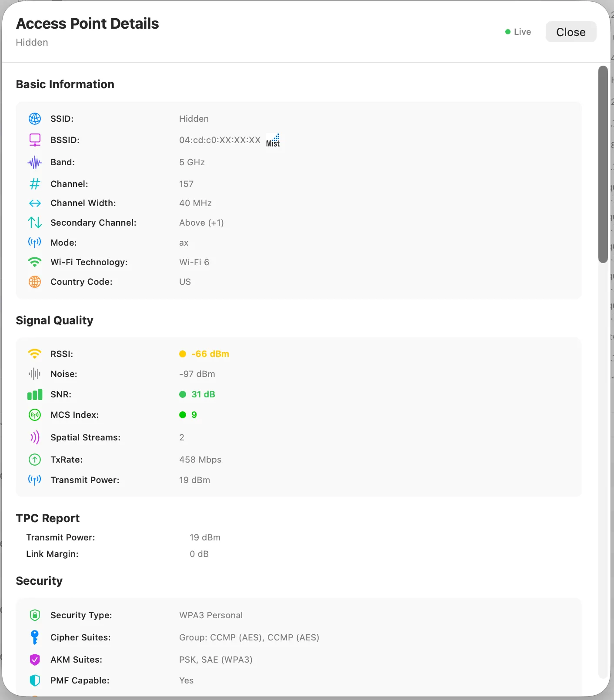Click the SSID globe icon
614x700 pixels.
click(x=35, y=118)
